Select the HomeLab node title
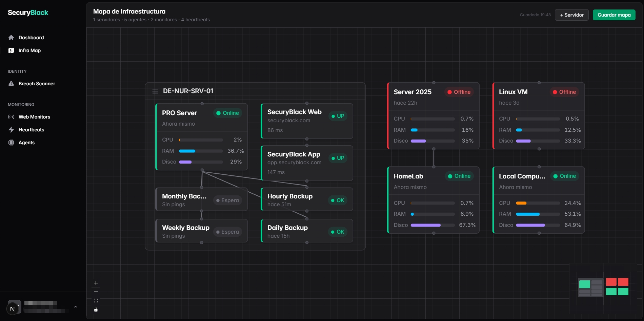This screenshot has height=321, width=644. pyautogui.click(x=408, y=176)
